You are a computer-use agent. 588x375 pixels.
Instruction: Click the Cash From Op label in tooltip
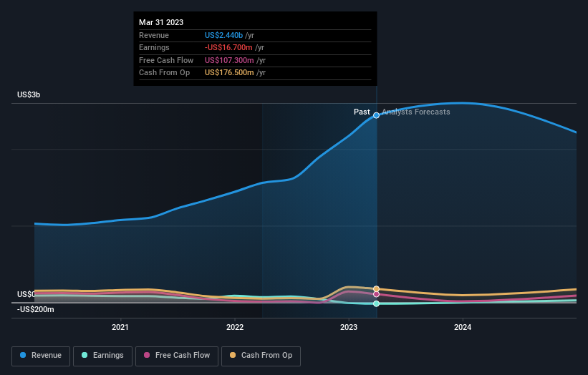coord(164,73)
